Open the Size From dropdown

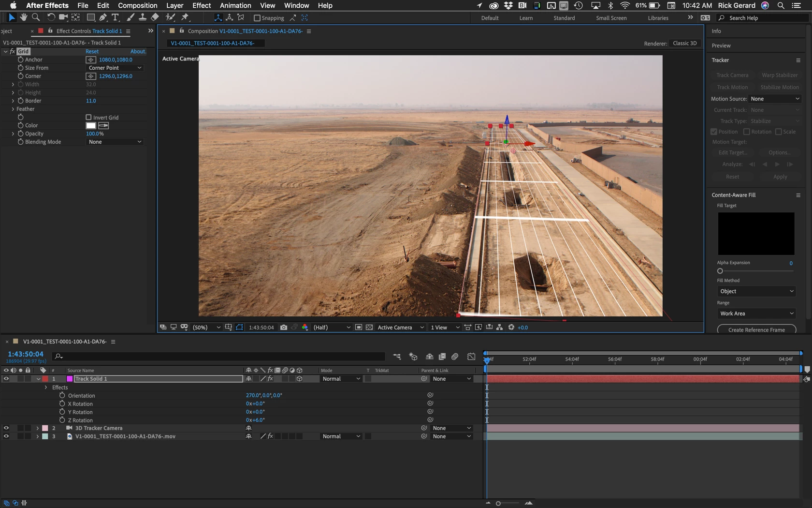115,68
